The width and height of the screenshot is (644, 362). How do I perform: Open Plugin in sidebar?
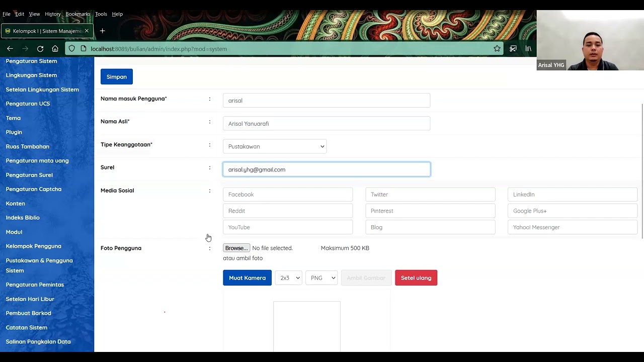click(x=14, y=132)
